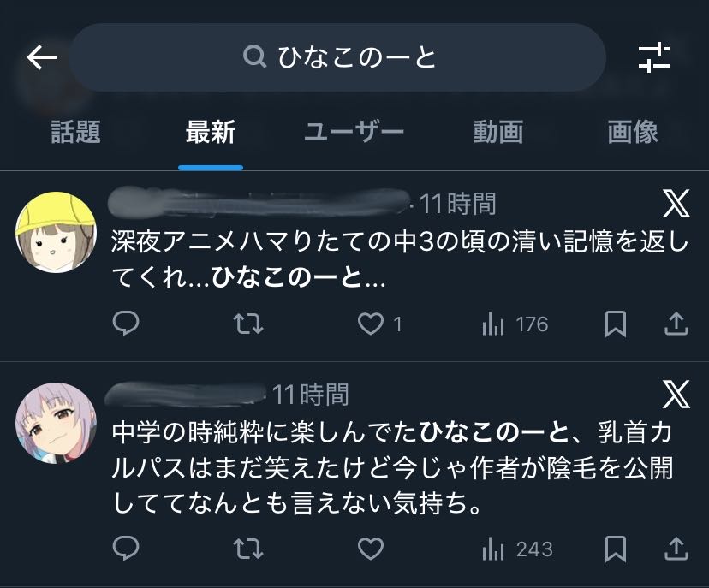Open the yellow-hat avatar profile
The height and width of the screenshot is (588, 709).
coord(56,229)
